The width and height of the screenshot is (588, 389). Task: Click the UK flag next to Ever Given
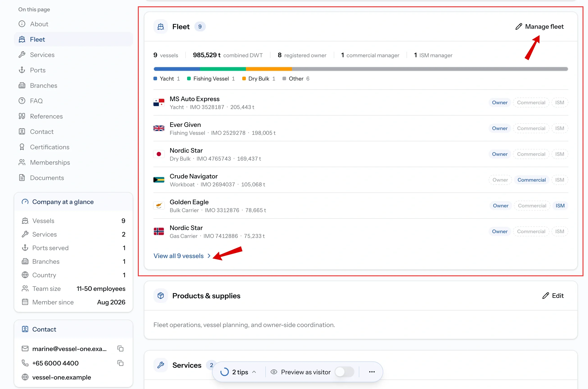coord(159,128)
